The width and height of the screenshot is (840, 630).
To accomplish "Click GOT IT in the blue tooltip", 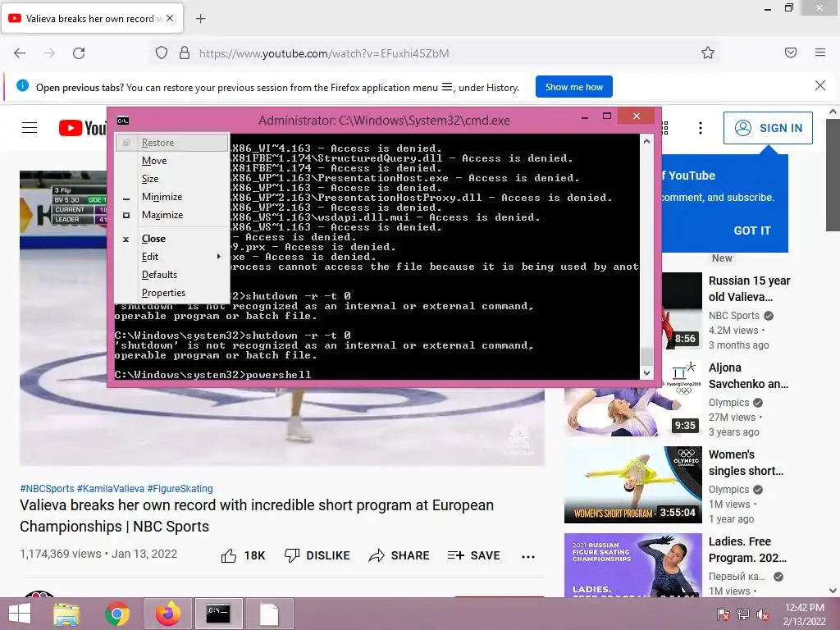I will tap(752, 231).
